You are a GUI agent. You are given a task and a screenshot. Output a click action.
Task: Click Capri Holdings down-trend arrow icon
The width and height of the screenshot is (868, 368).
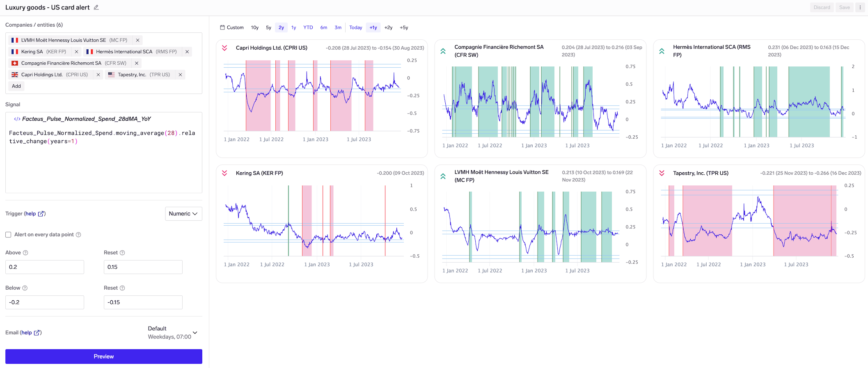[224, 48]
